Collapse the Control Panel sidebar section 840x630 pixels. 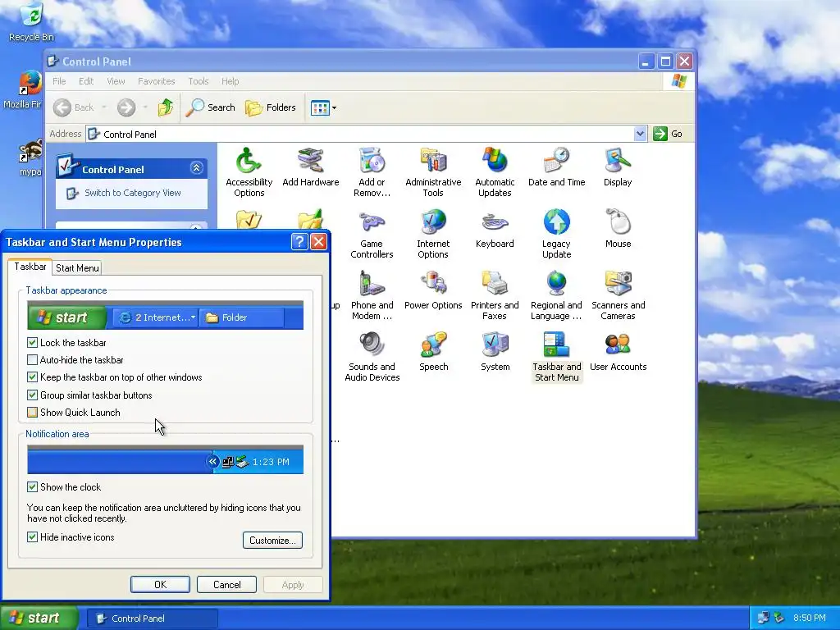[197, 168]
